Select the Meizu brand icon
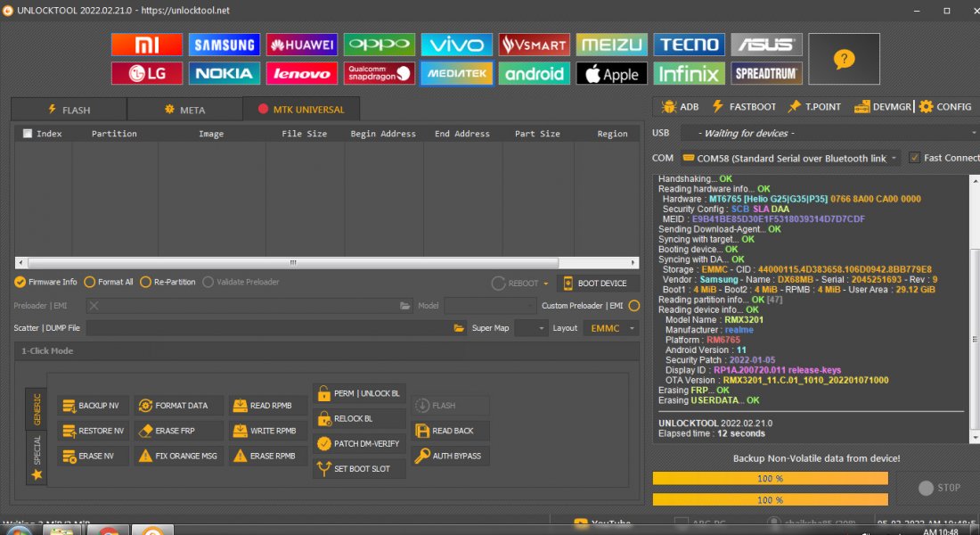The height and width of the screenshot is (535, 980). [612, 45]
